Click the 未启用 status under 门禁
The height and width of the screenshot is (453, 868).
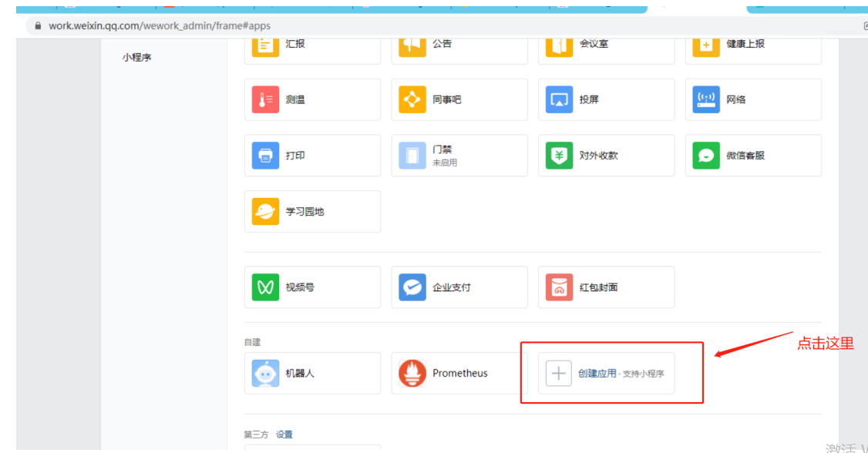tap(445, 163)
